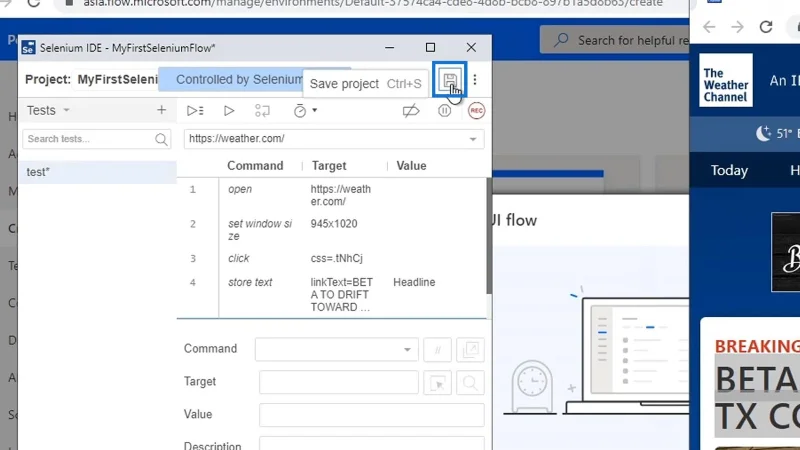Toggle the comment command button
800x450 pixels.
(x=437, y=349)
